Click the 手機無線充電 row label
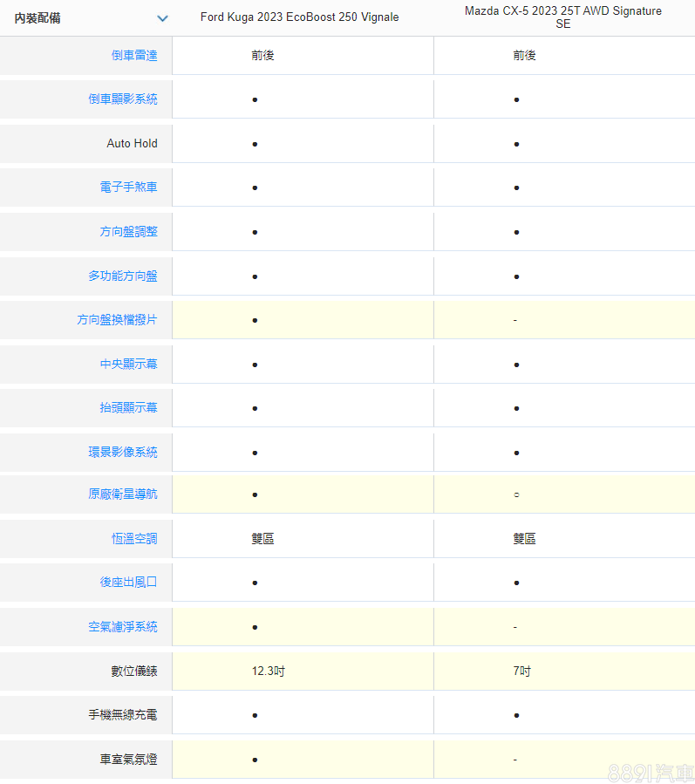This screenshot has width=695, height=784. pos(123,715)
